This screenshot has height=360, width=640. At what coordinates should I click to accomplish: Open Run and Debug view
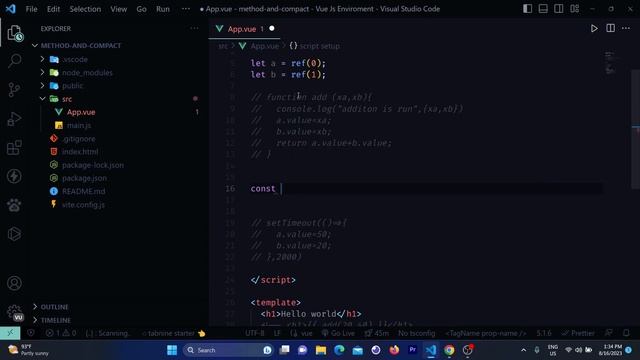(x=15, y=119)
